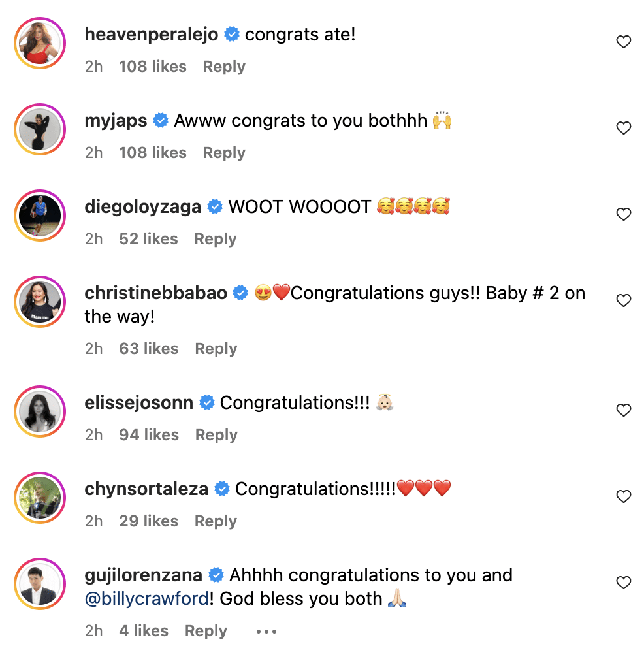The image size is (644, 661).
Task: Open elissejosonn username profile link
Action: (139, 403)
